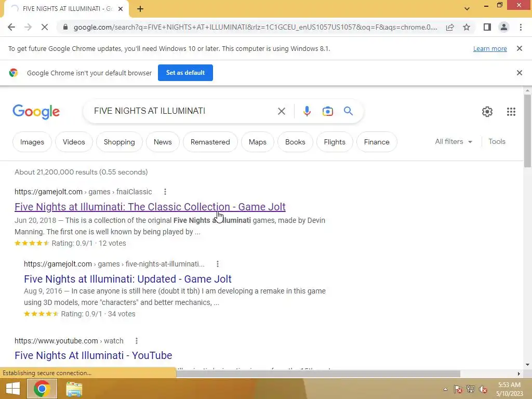
Task: Click the 'About 21,200,000 results' text
Action: (81, 172)
